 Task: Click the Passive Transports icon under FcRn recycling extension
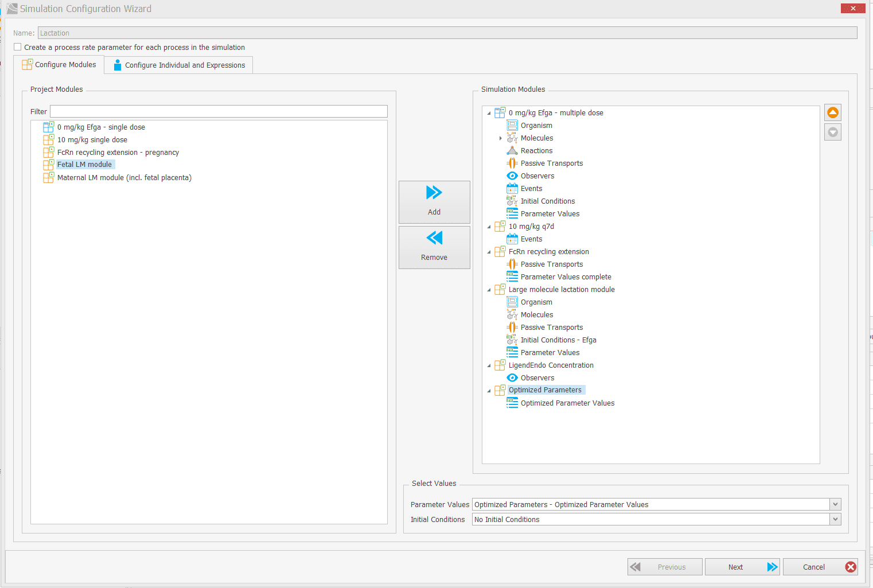(512, 264)
